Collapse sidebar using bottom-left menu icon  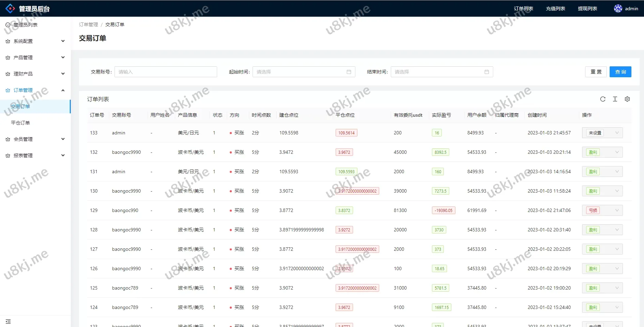click(8, 321)
